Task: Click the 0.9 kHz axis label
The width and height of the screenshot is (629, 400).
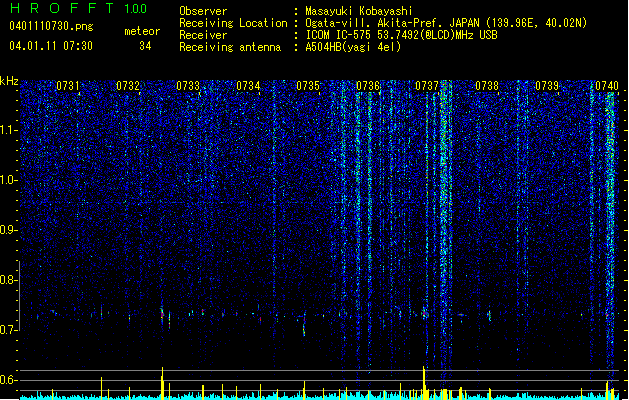Action: coord(8,230)
